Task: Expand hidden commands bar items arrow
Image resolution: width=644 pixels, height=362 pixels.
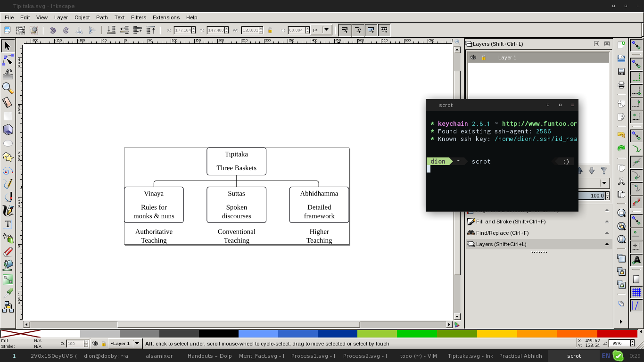Action: (621, 322)
